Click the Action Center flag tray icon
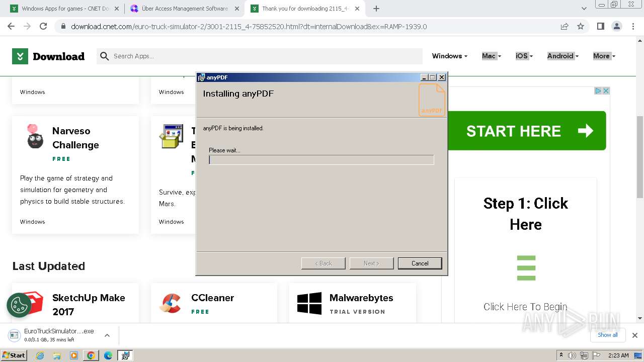This screenshot has height=362, width=644. 596,355
